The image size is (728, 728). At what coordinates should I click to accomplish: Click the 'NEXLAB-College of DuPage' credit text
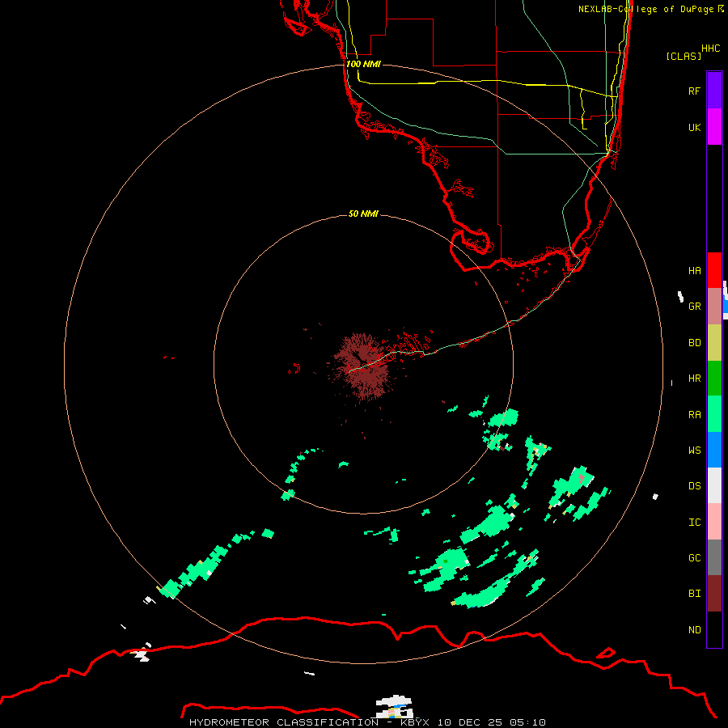coord(646,9)
